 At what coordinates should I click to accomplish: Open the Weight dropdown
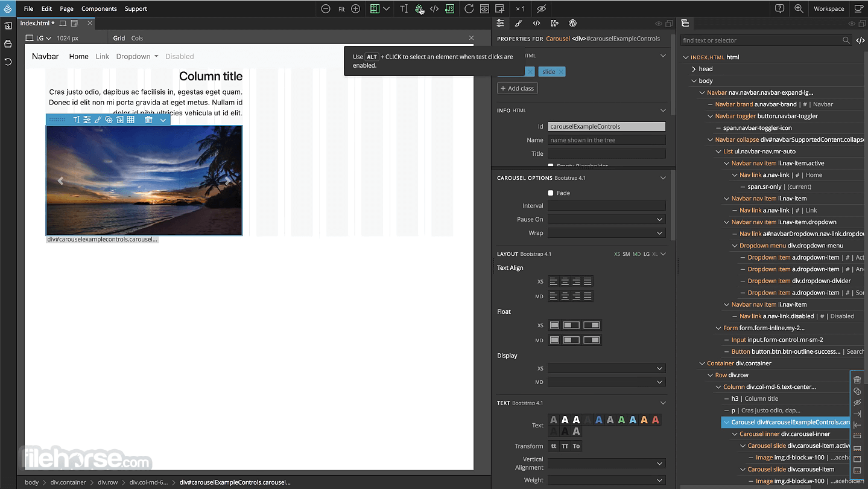(x=607, y=480)
